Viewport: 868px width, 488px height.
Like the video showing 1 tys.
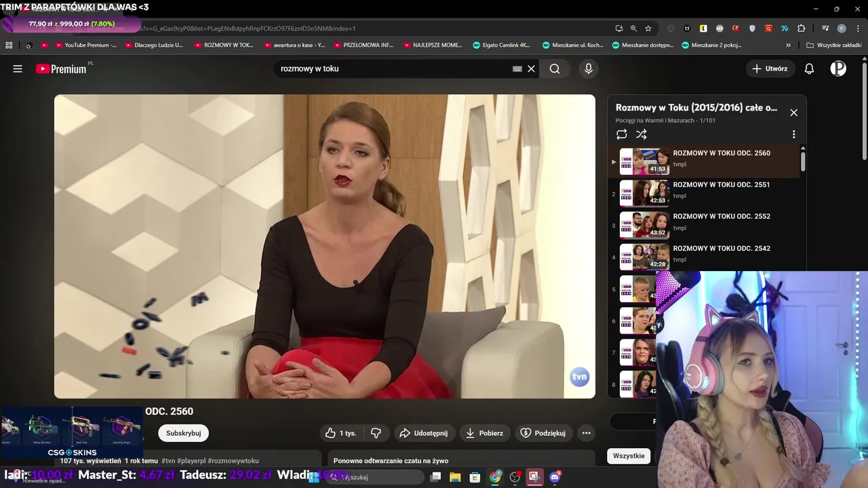pos(342,433)
